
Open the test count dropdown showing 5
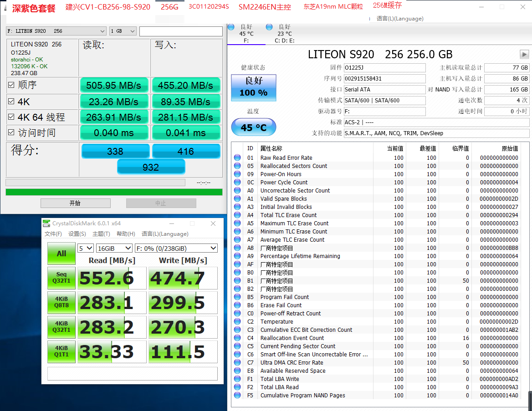(86, 248)
